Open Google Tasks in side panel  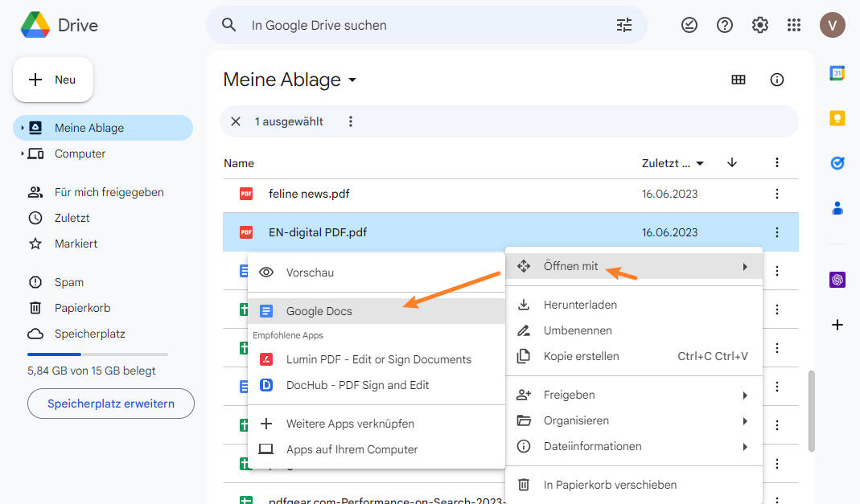pyautogui.click(x=837, y=162)
